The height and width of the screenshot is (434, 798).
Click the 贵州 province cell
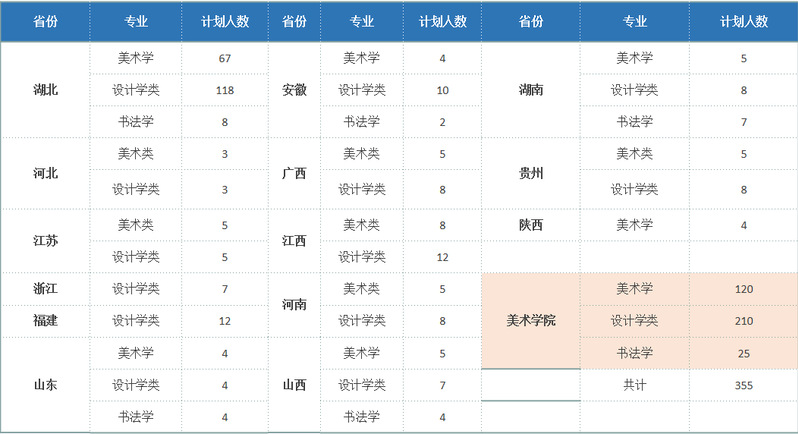click(x=531, y=173)
